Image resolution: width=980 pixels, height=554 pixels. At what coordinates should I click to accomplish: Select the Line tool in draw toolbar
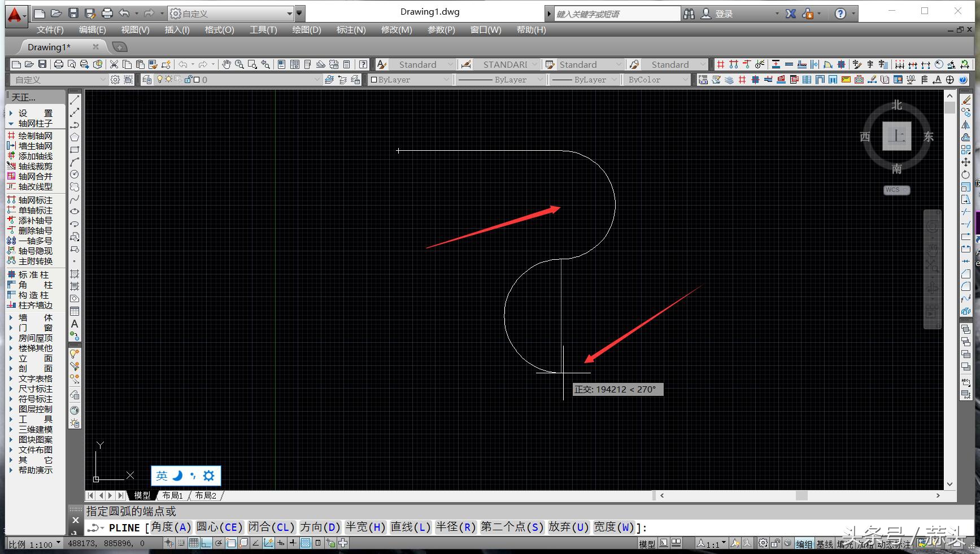[74, 100]
